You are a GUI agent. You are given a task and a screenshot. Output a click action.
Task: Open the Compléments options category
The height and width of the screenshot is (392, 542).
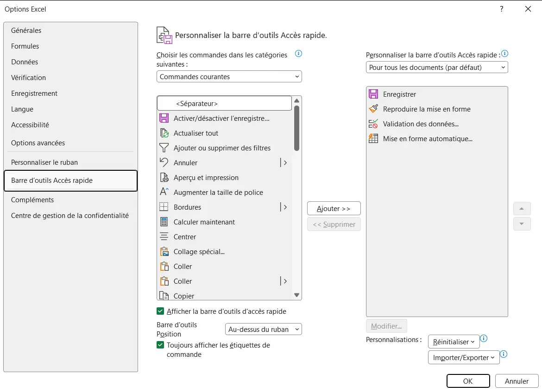pos(70,199)
